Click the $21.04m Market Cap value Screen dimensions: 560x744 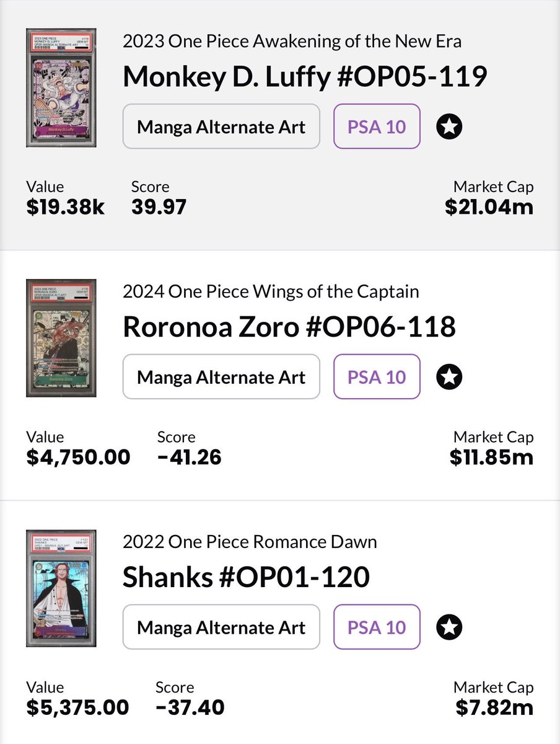click(x=489, y=207)
